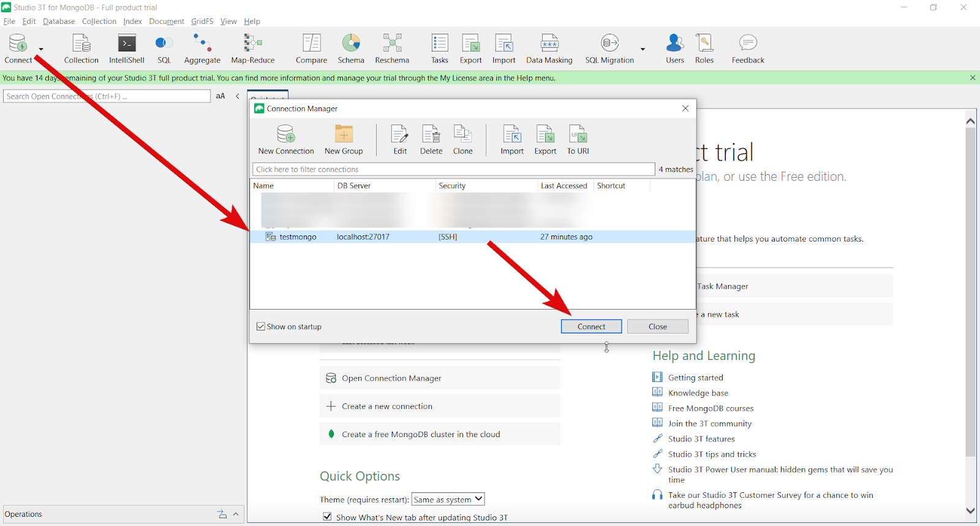The image size is (980, 526).
Task: Click the Search Open Connections field
Action: (107, 96)
